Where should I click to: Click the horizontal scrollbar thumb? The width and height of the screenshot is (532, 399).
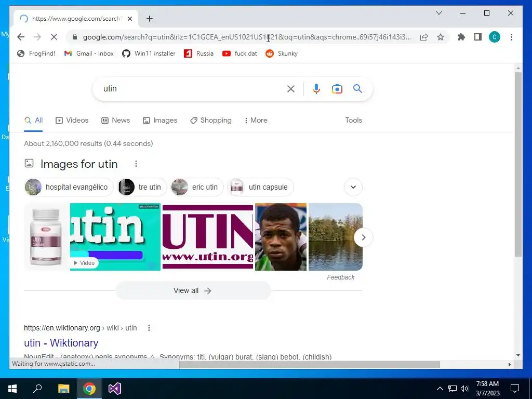310,364
